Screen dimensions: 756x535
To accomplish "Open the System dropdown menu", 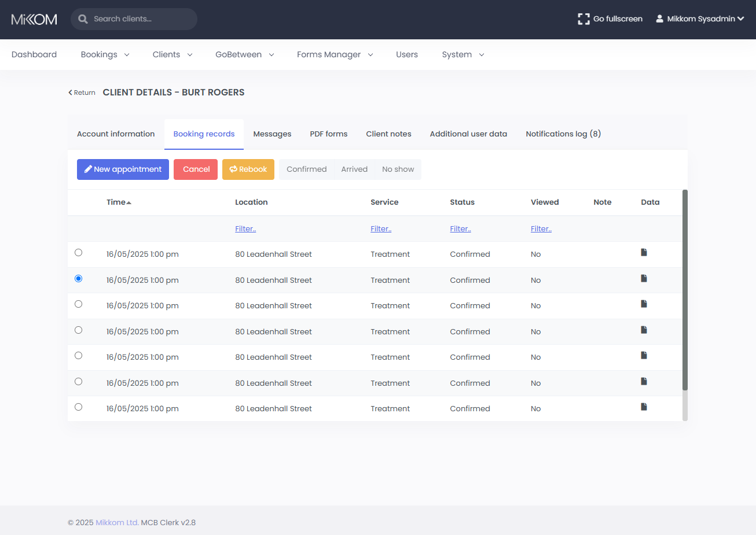I will (463, 55).
